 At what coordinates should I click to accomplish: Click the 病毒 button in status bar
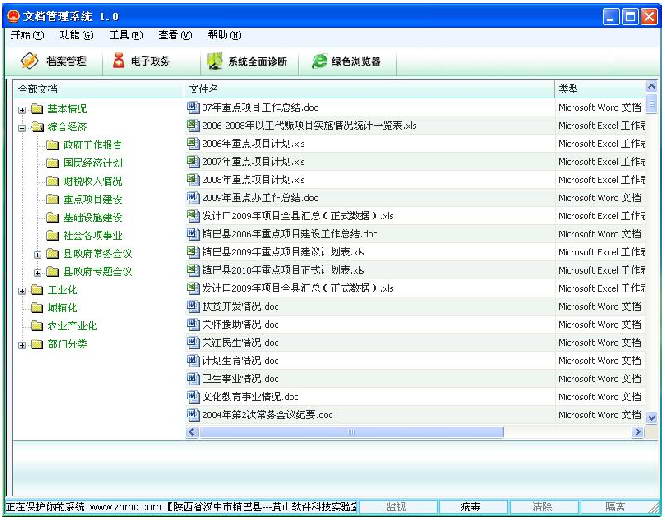(x=470, y=508)
